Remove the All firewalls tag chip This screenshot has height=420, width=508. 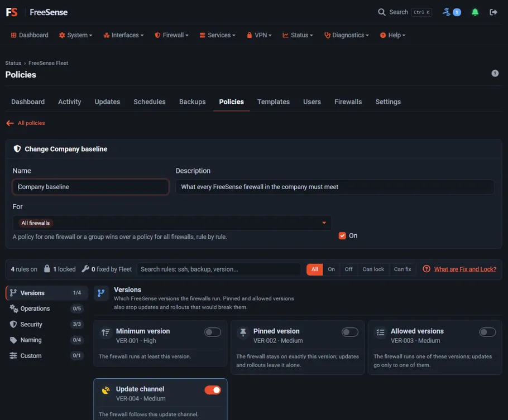click(36, 223)
